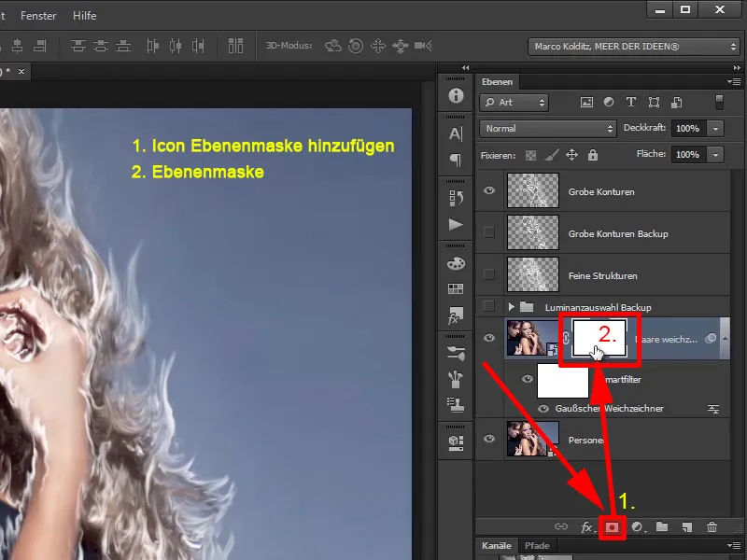747x560 pixels.
Task: Show the Grobe Konturen Backup layer
Action: pyautogui.click(x=489, y=232)
